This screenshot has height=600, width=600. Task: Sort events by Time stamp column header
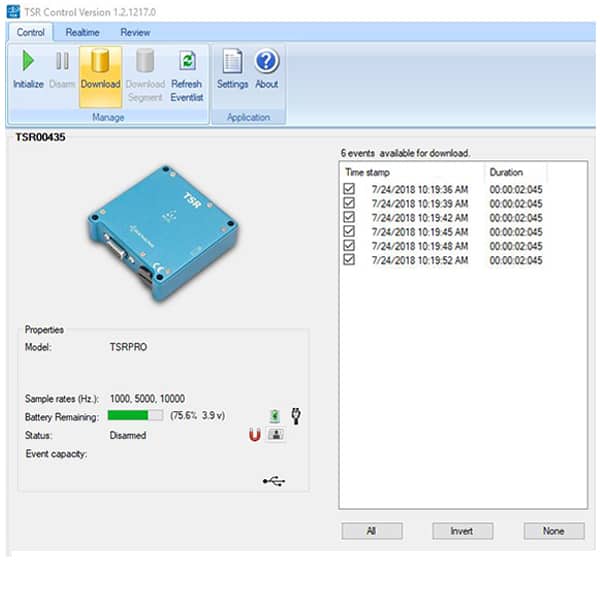tap(412, 172)
